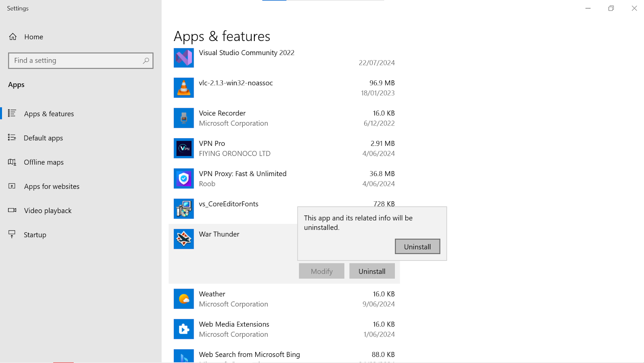The image size is (644, 363).
Task: Select the VPN Pro app name
Action: [212, 144]
